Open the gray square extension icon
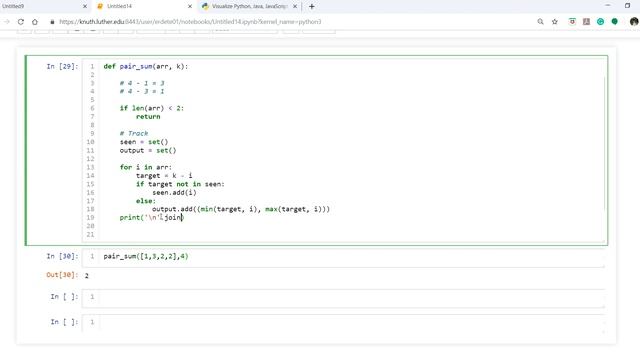The height and width of the screenshot is (360, 640). (x=587, y=22)
